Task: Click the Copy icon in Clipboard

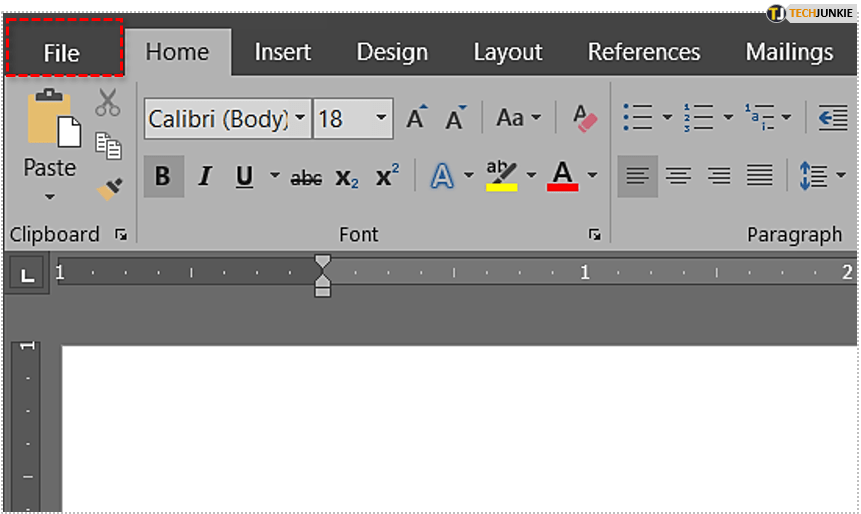Action: point(107,146)
